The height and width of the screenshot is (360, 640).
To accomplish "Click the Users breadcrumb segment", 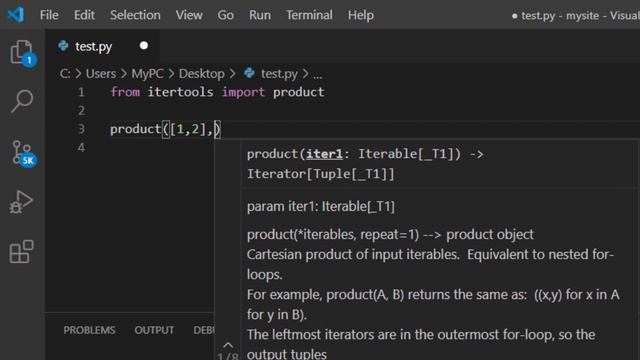I will click(x=101, y=73).
